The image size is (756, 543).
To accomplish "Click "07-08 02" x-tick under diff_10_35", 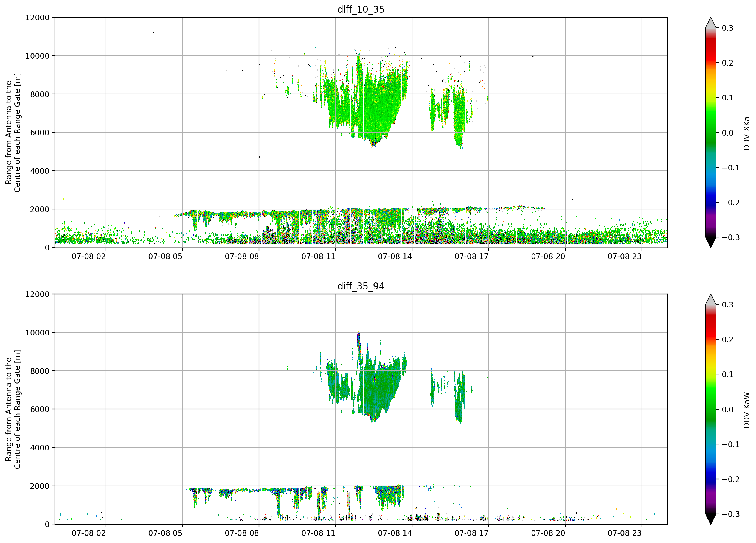I will tap(89, 256).
